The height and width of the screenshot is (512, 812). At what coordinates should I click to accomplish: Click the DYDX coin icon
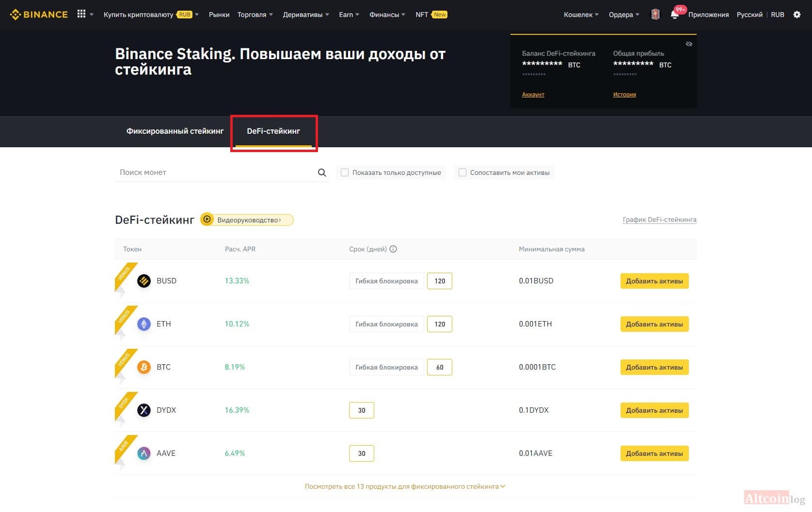[x=144, y=410]
